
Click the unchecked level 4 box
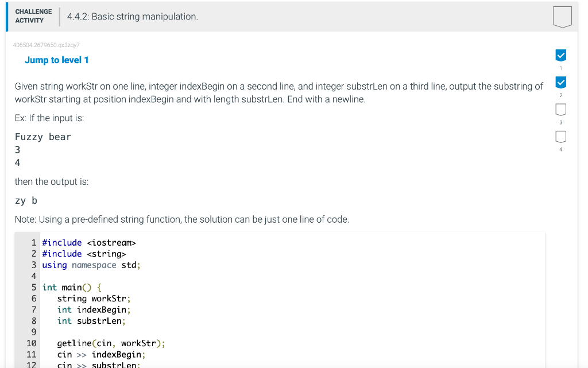(x=561, y=137)
